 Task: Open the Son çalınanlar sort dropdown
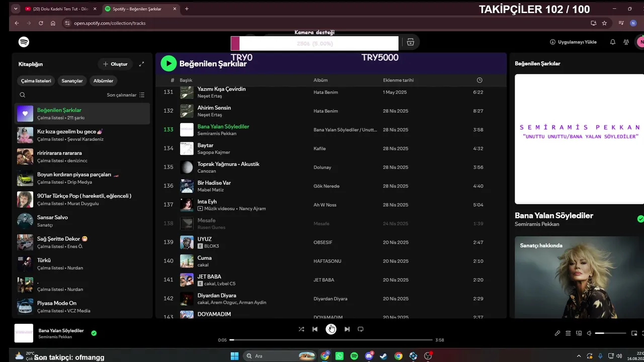coord(126,95)
